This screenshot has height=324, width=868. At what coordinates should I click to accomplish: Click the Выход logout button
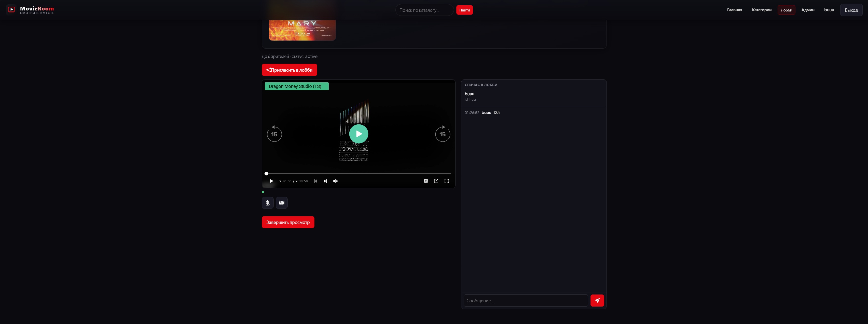click(851, 10)
